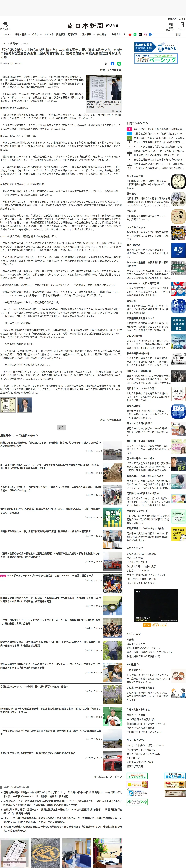Click the search submit button beside the search box
This screenshot has width=186, height=868.
179,35
